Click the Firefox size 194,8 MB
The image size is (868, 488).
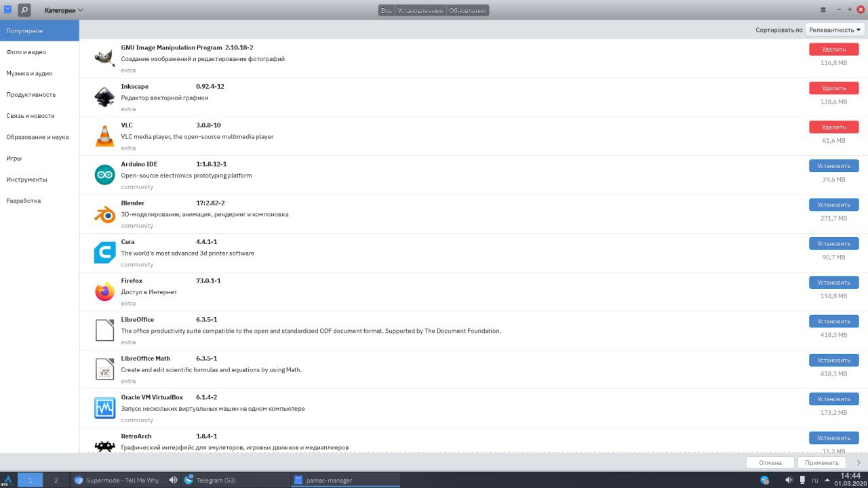point(833,296)
